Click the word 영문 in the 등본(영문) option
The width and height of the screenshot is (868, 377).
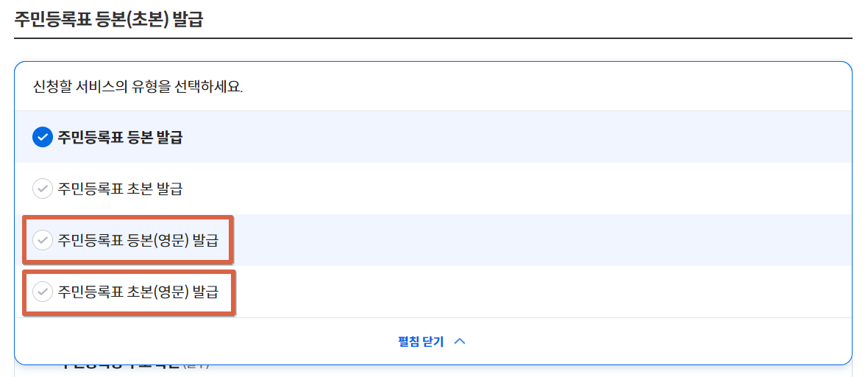coord(174,240)
